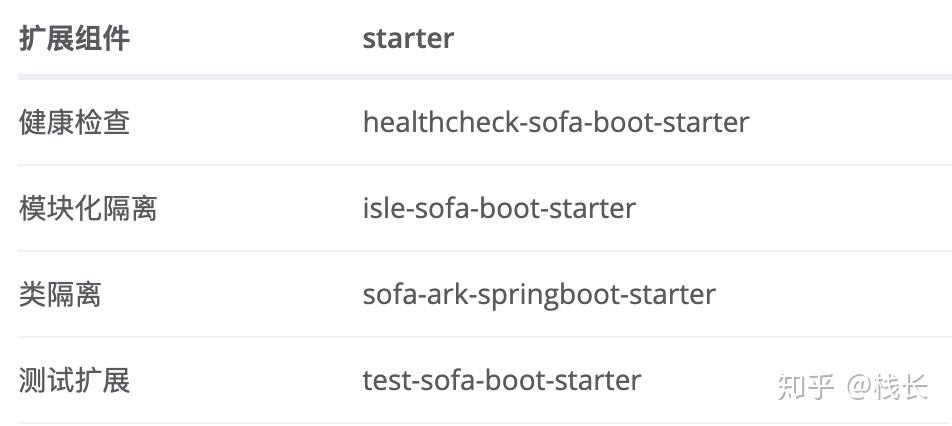Viewport: 952px width, 426px height.
Task: Click divider between 健康检查 and 模块化隔离 rows
Action: (x=484, y=164)
